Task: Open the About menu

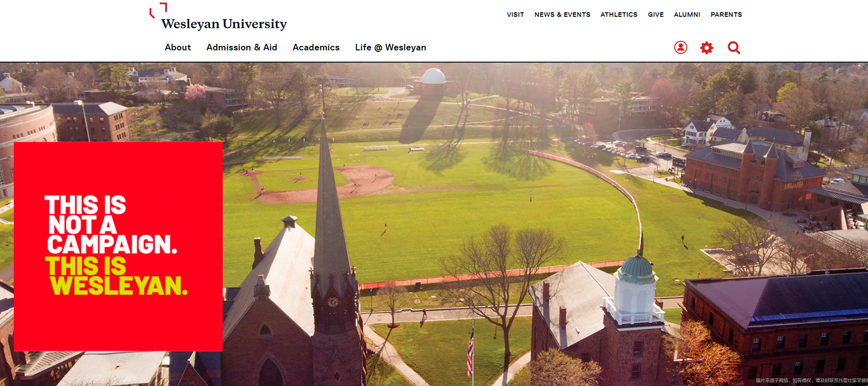Action: 178,47
